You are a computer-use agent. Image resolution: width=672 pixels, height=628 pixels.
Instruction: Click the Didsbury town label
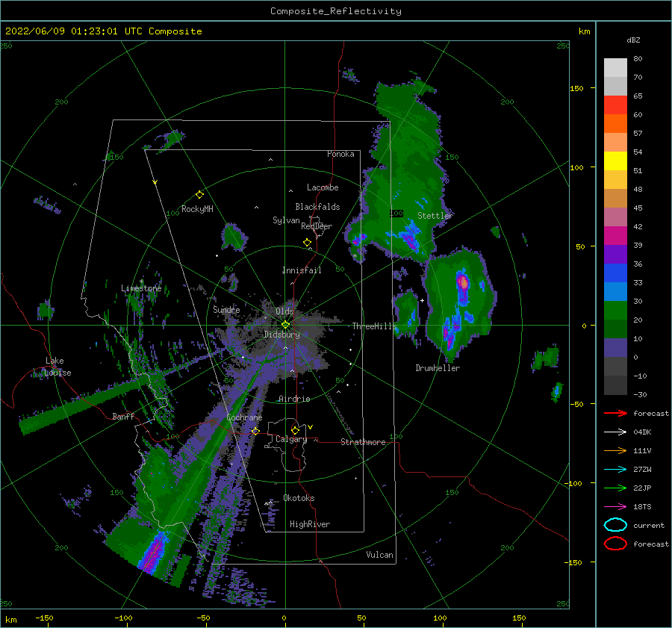click(x=282, y=335)
